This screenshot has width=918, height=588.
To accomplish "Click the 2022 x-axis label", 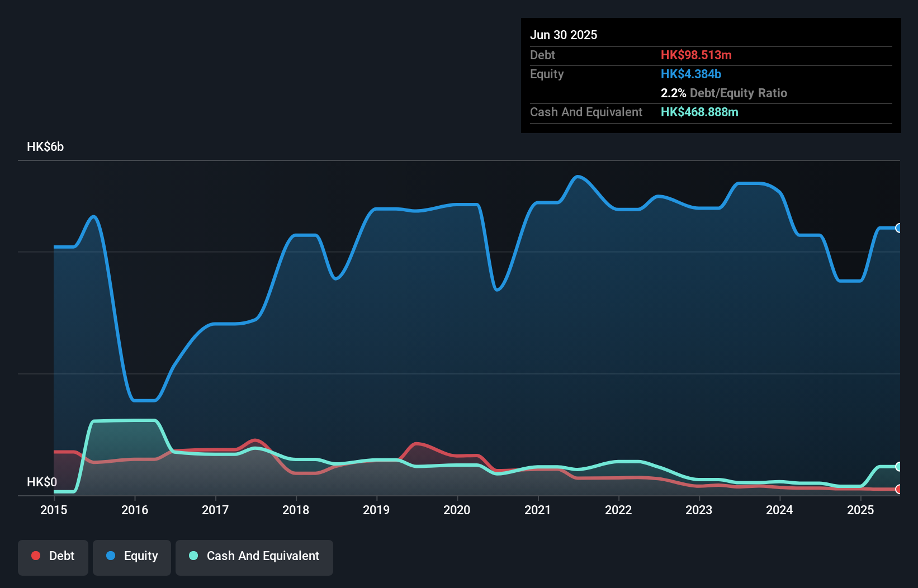I will [x=618, y=510].
